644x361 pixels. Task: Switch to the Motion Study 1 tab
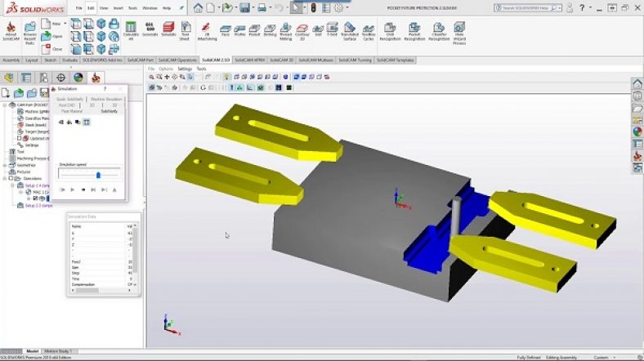point(58,351)
